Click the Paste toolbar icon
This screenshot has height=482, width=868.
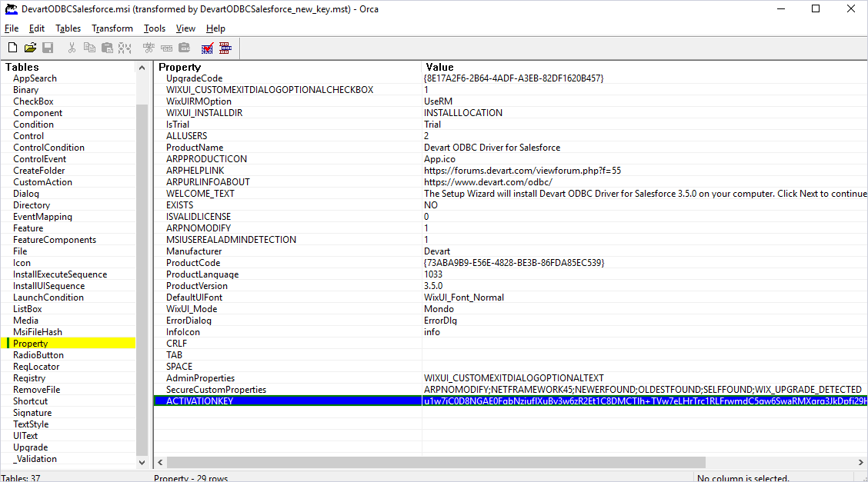pyautogui.click(x=105, y=47)
